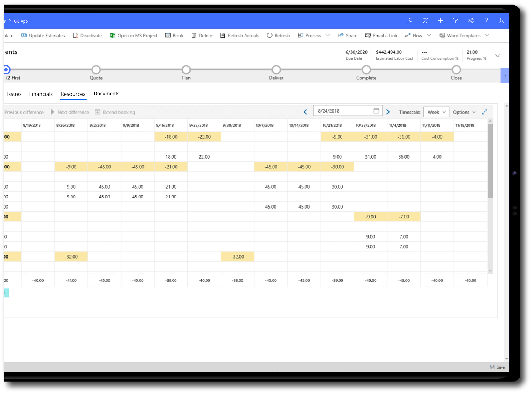The height and width of the screenshot is (394, 532).
Task: Switch to the Financials tab
Action: pos(41,94)
